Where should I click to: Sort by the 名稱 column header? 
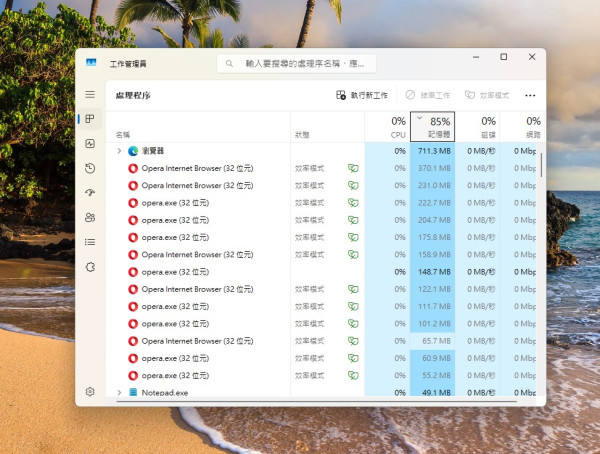point(123,134)
